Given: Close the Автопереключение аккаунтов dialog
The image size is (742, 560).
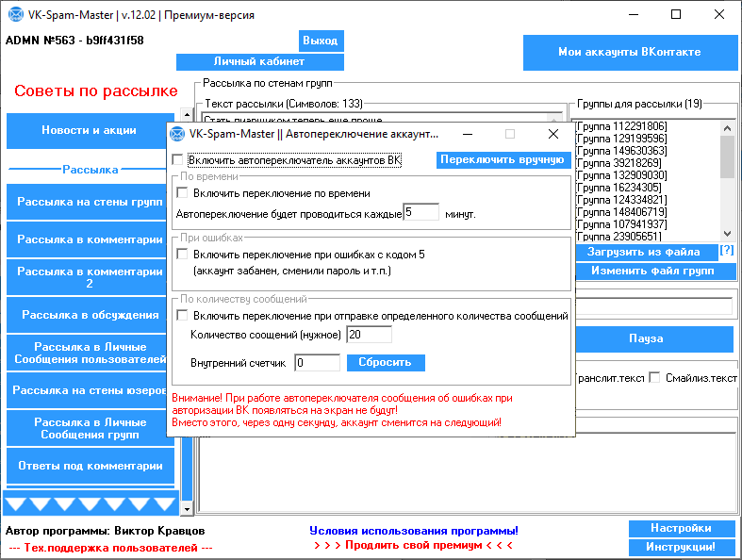Looking at the screenshot, I should 553,134.
